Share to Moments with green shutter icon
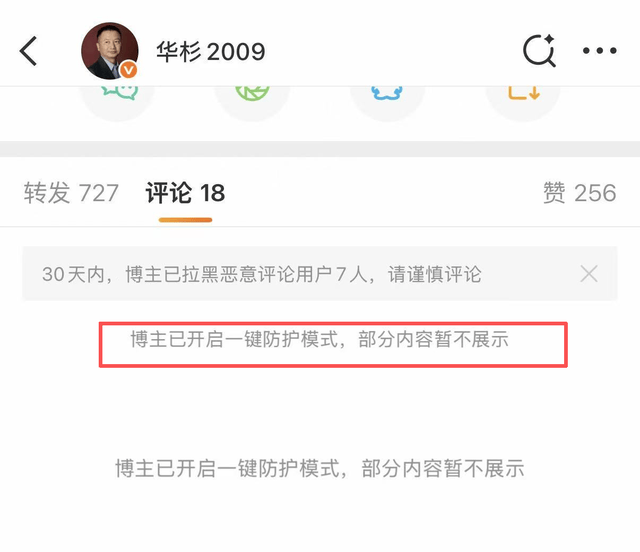Image resolution: width=640 pixels, height=552 pixels. (x=252, y=93)
